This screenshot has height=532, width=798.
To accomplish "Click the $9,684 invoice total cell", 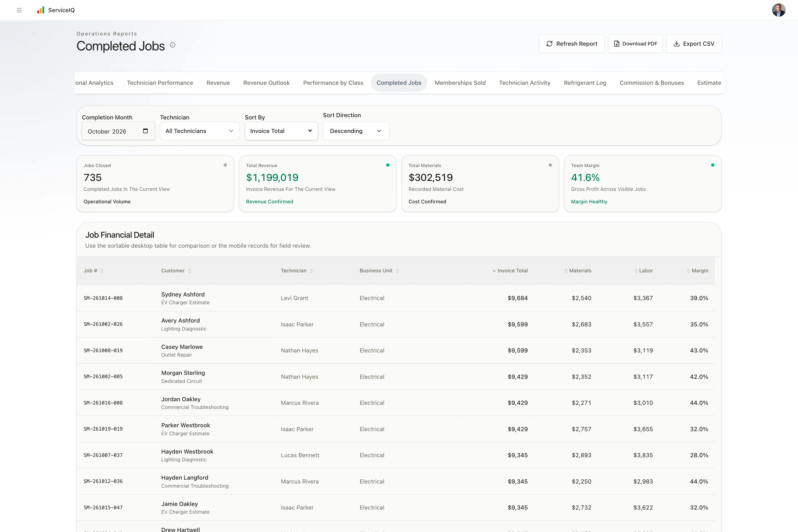I will [517, 298].
